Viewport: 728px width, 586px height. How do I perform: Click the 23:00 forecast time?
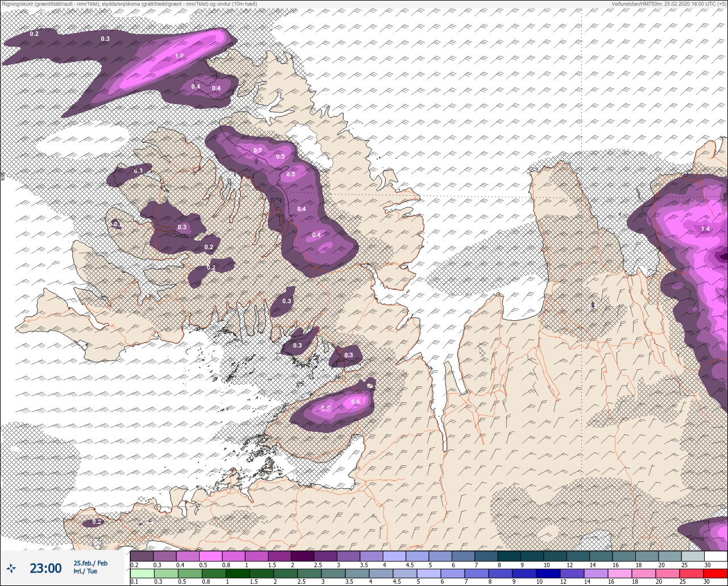[x=45, y=568]
